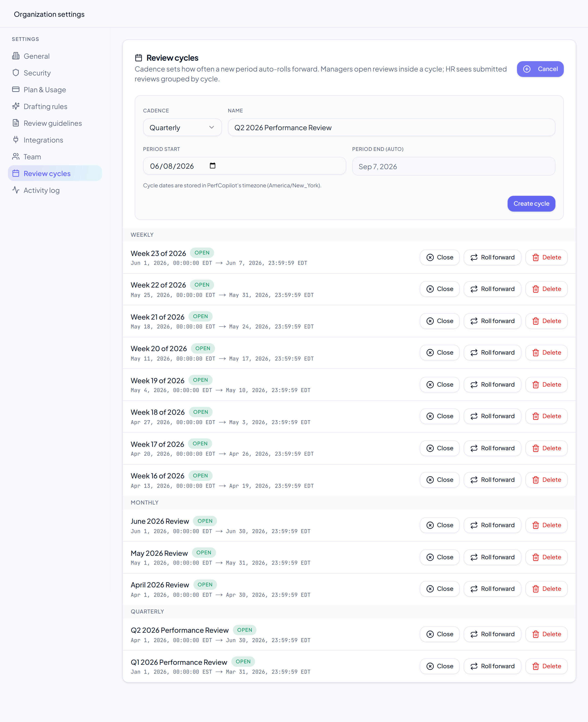
Task: Click the Cancel button
Action: pyautogui.click(x=540, y=69)
